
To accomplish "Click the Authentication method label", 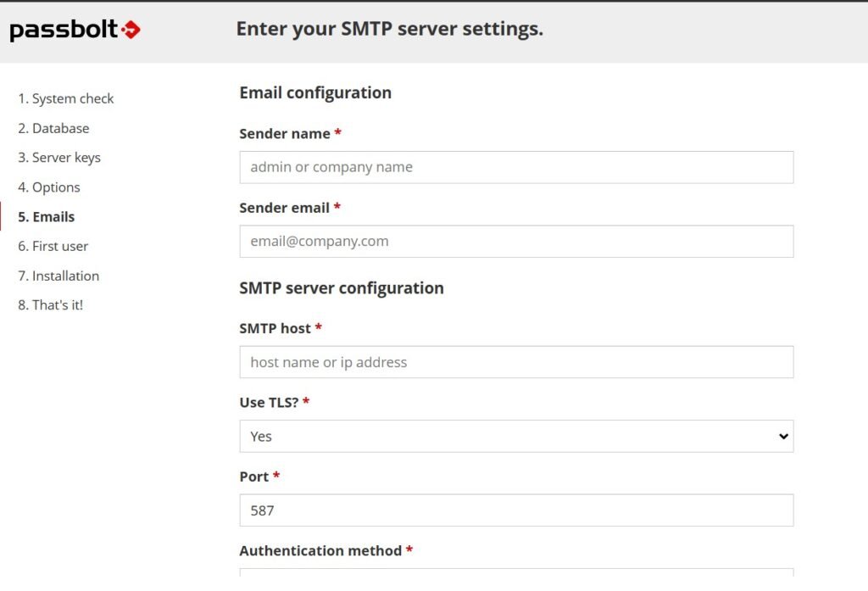I will tap(320, 550).
